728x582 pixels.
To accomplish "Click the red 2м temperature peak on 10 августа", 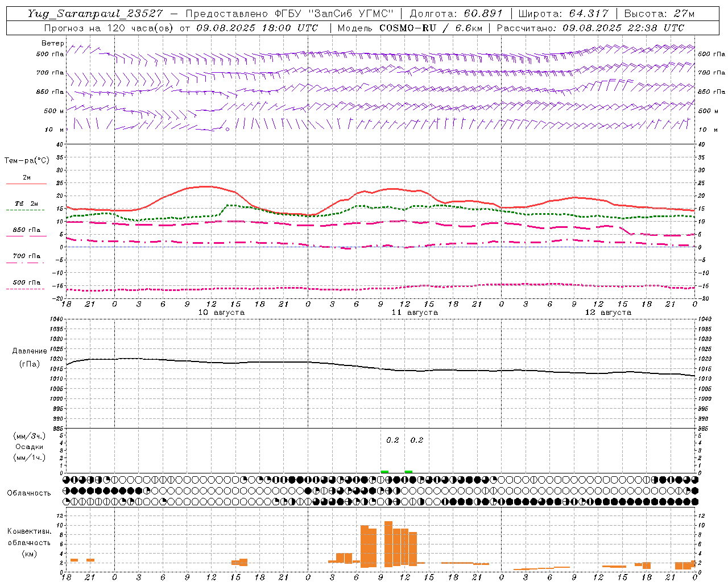I will click(x=207, y=186).
